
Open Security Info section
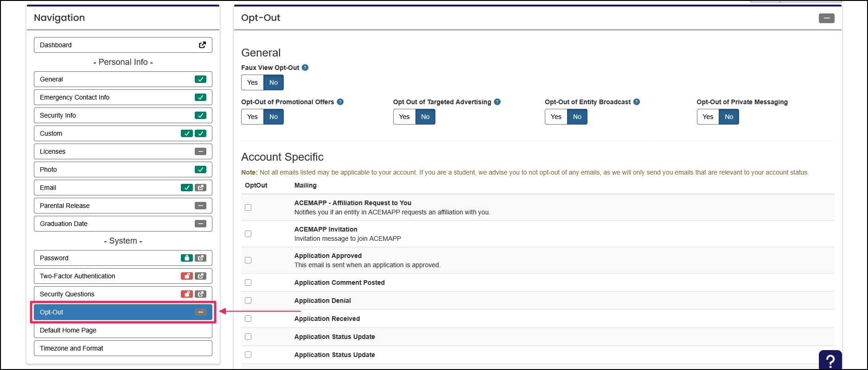(123, 115)
